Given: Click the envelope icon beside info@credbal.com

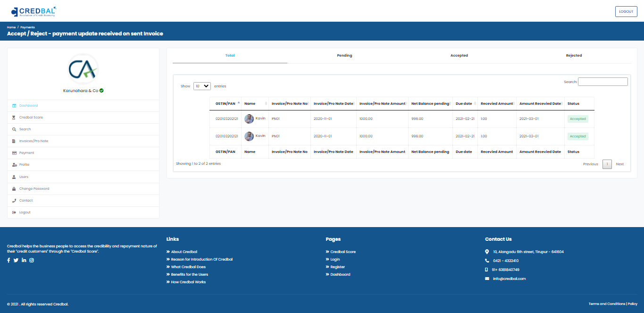Looking at the screenshot, I should pos(487,279).
